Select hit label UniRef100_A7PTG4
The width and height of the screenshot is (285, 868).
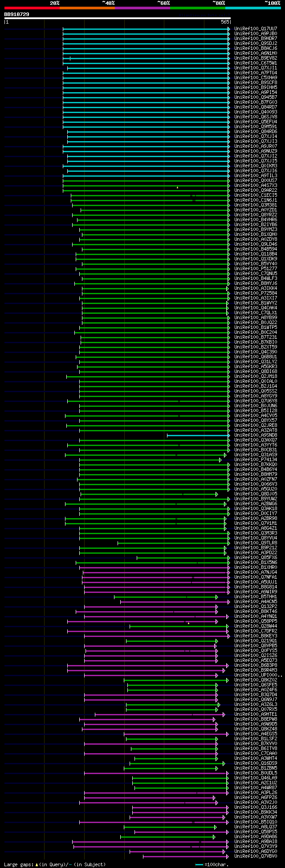[x=256, y=73]
